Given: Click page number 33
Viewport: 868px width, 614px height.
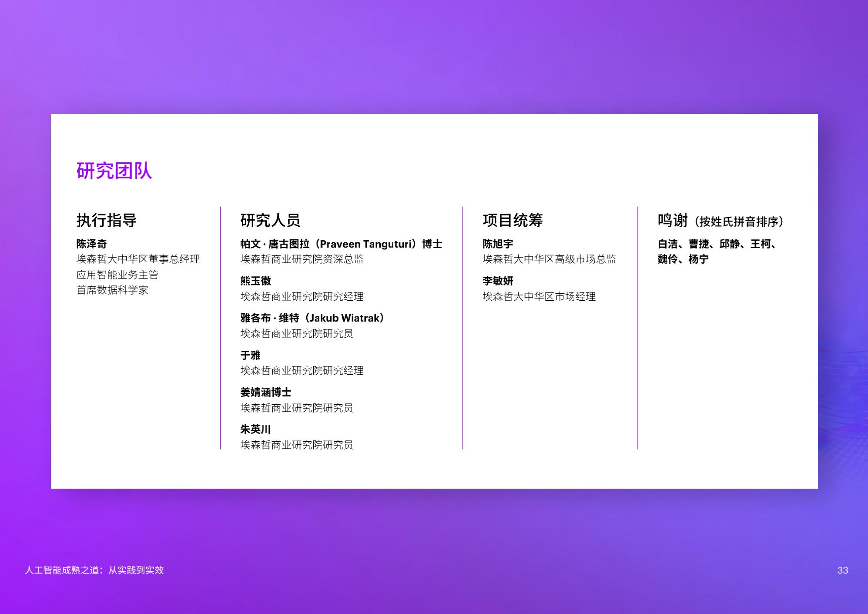Looking at the screenshot, I should pyautogui.click(x=842, y=570).
